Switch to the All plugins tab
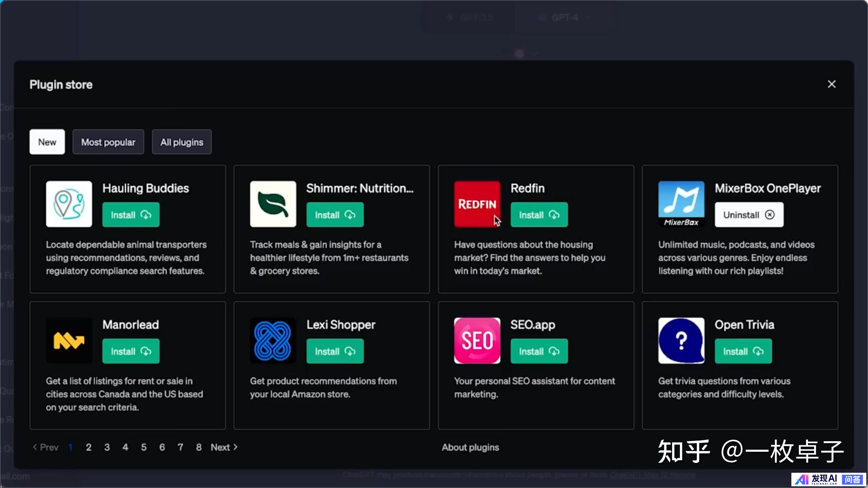868x488 pixels. [x=182, y=142]
